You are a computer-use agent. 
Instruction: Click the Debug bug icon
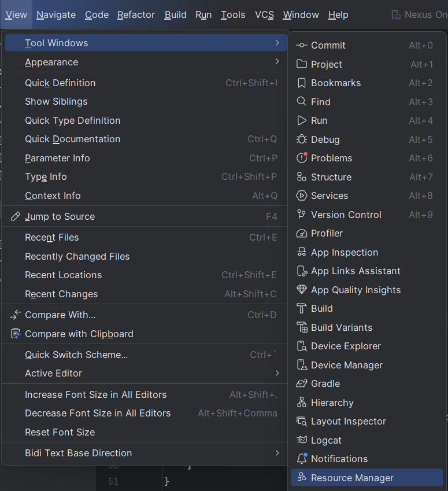point(301,139)
